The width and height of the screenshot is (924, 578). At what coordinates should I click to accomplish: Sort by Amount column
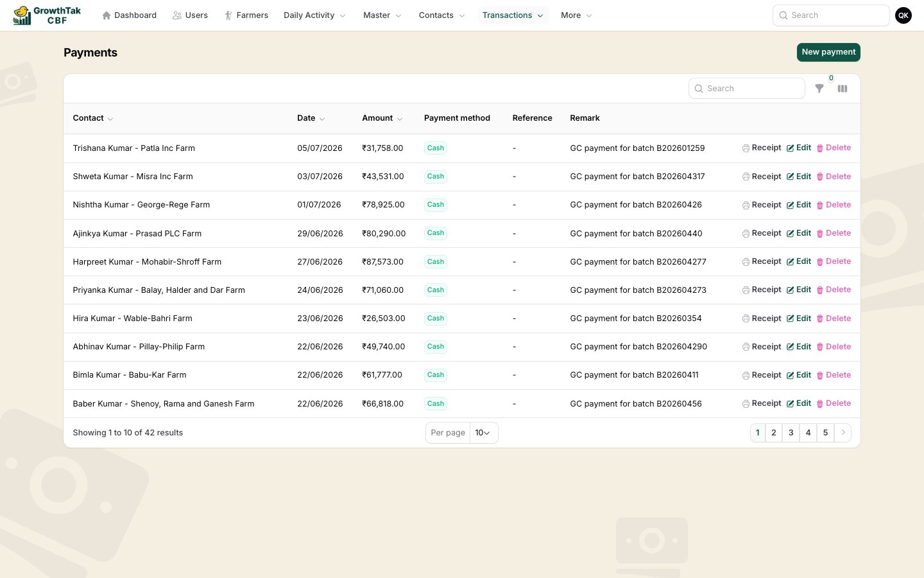(x=382, y=118)
